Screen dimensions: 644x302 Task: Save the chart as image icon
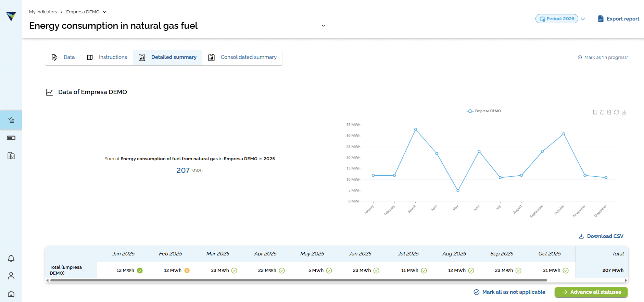624,112
